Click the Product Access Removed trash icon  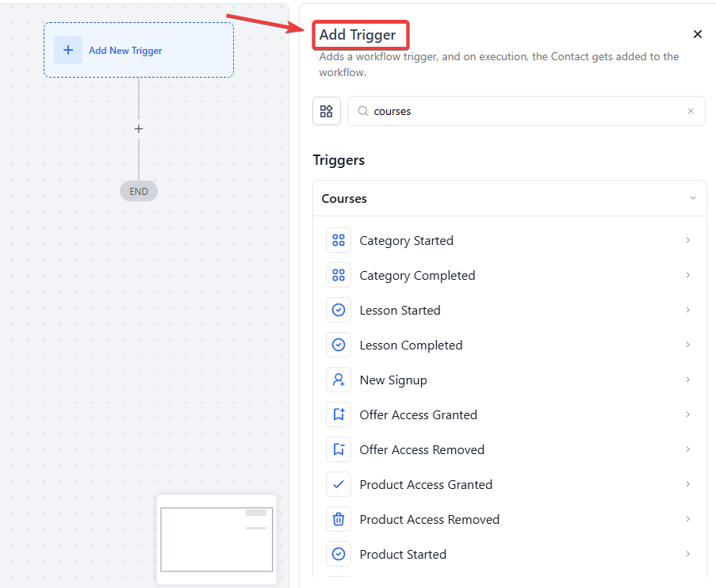tap(339, 519)
